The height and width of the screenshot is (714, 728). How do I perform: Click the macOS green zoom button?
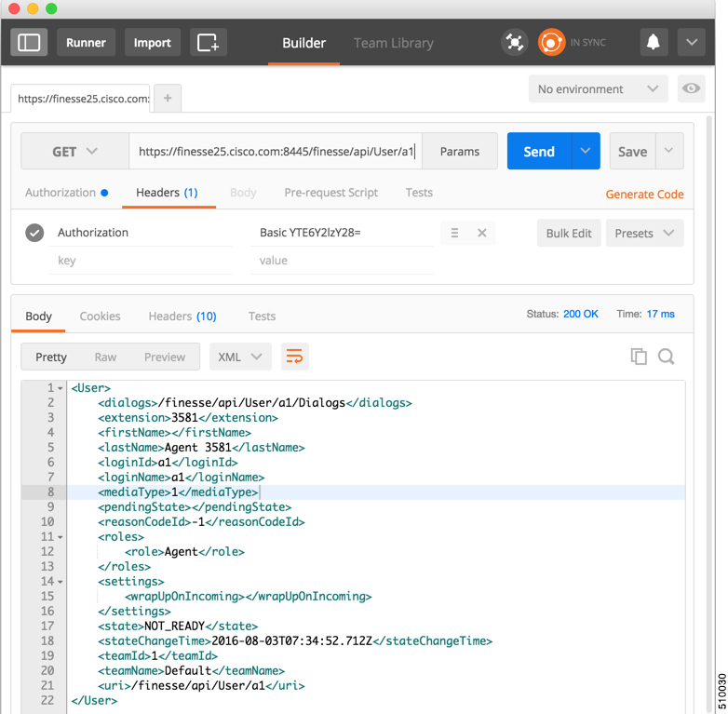(51, 8)
